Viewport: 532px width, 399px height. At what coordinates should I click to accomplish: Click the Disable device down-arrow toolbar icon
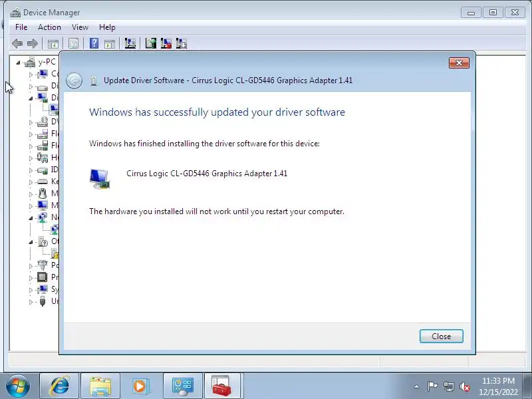pyautogui.click(x=181, y=43)
